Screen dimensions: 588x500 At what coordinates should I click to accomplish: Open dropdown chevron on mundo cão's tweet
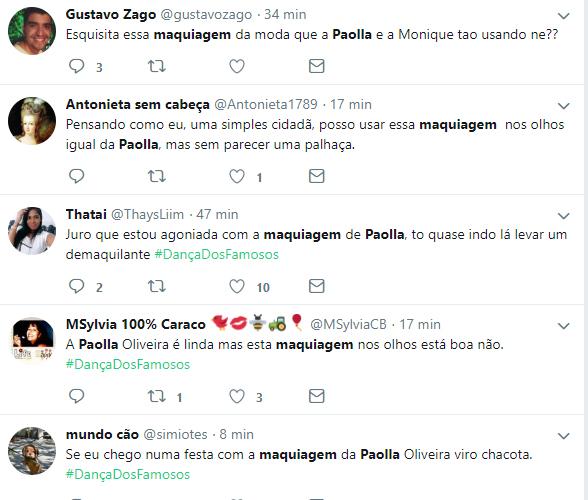[564, 436]
